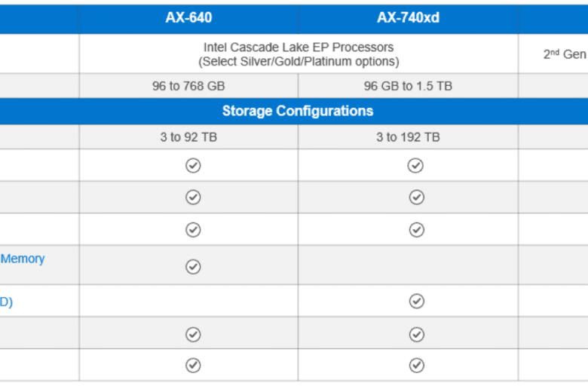Screen dimensions: 588x389
Task: Click the Select Silver/Gold/Platinum options line
Action: 299,62
